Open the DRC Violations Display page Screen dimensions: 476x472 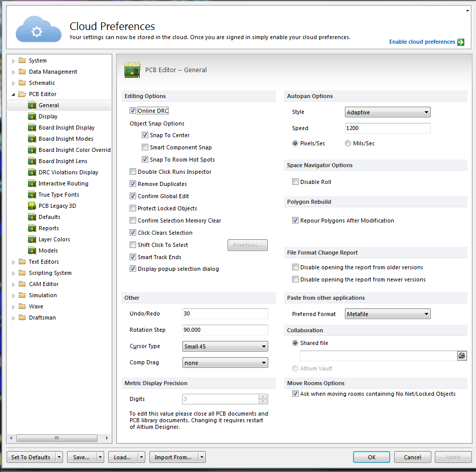[68, 172]
